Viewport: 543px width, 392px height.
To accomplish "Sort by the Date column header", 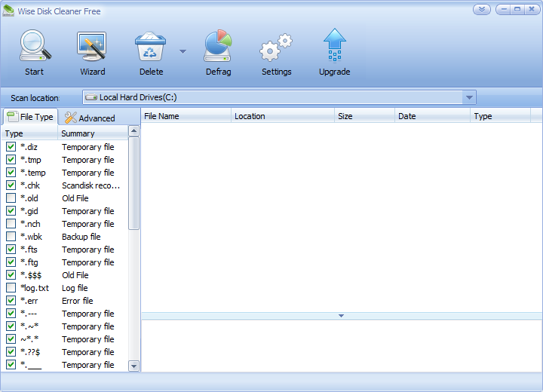I will pos(433,116).
